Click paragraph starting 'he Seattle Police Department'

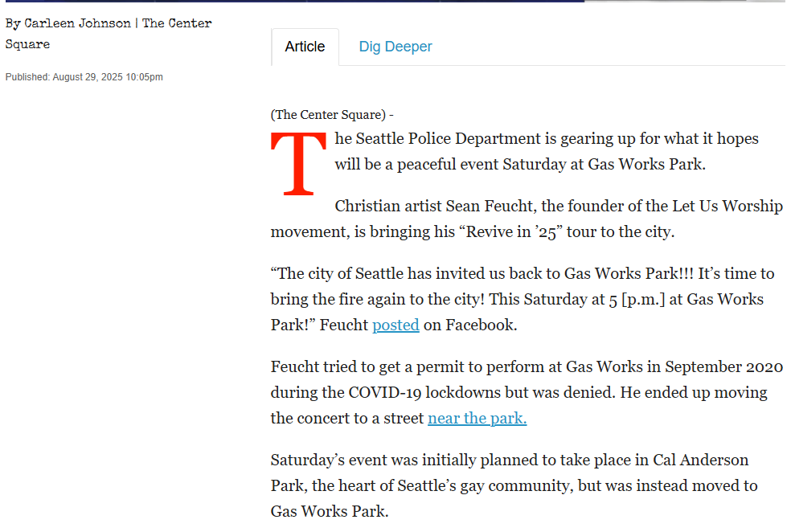pos(547,151)
